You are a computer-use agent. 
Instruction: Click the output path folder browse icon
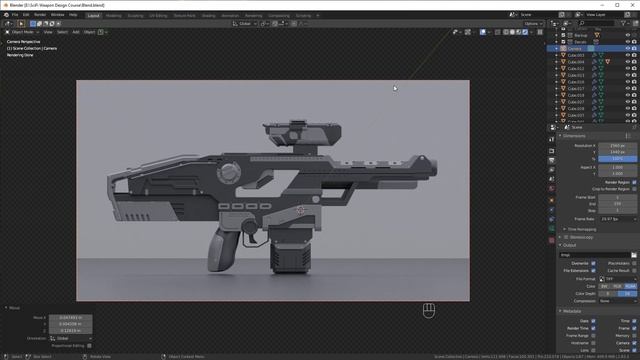(x=634, y=255)
